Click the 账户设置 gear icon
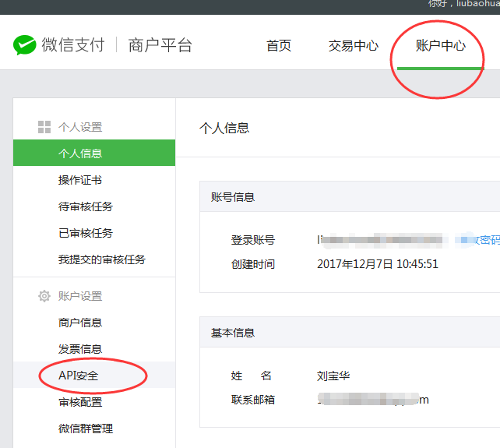 coord(44,296)
